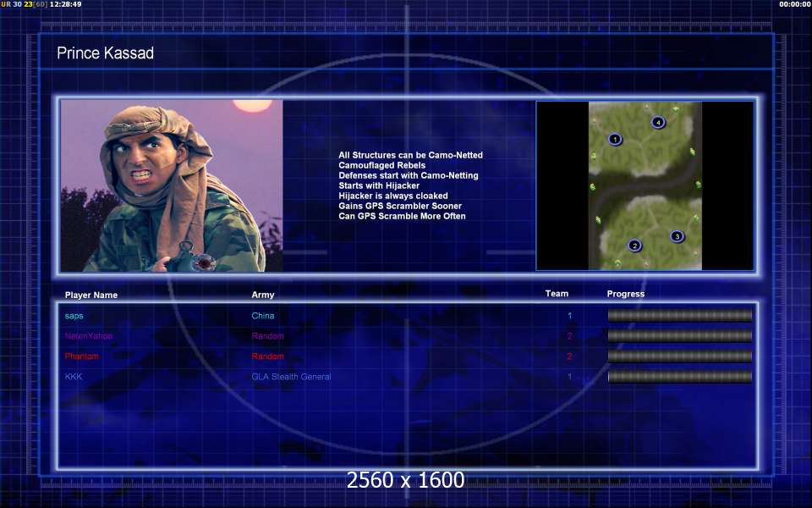Click the red 'Random' army of Phantom
This screenshot has height=508, width=812.
point(268,356)
